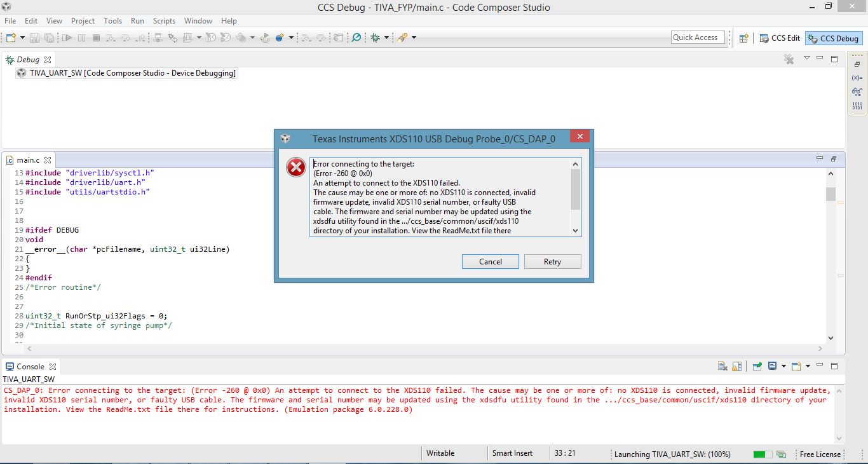Click the Terminate (stop) debug icon
Image resolution: width=868 pixels, height=464 pixels.
pyautogui.click(x=96, y=38)
